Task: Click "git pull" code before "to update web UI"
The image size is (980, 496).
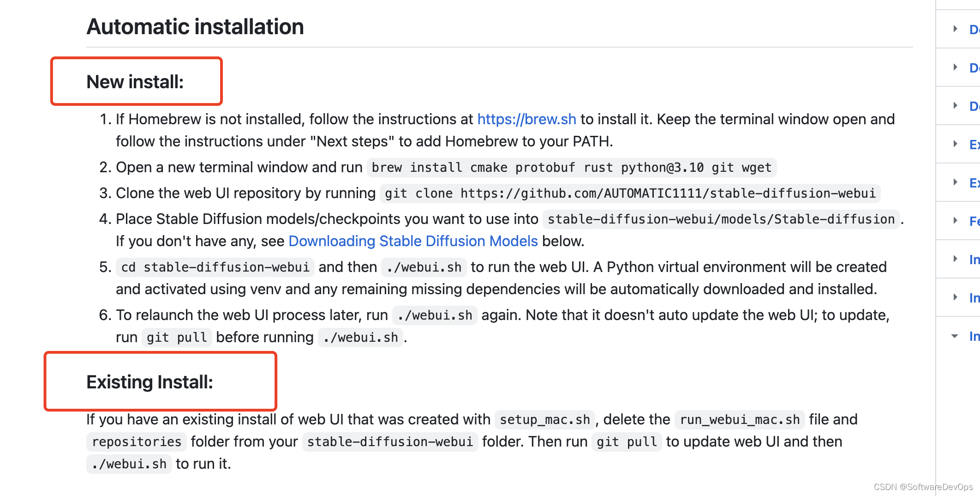Action: pos(627,442)
